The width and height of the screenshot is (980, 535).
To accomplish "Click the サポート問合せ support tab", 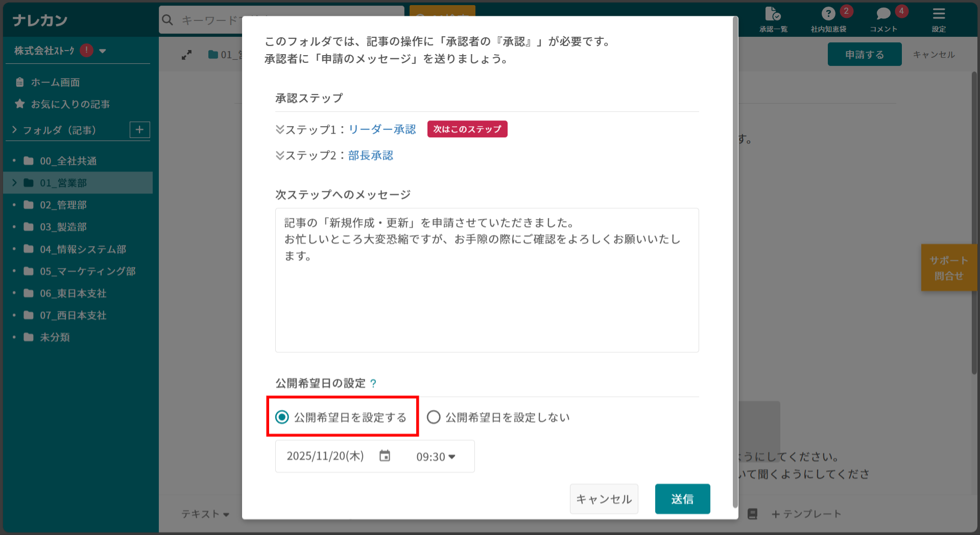I will pos(948,267).
